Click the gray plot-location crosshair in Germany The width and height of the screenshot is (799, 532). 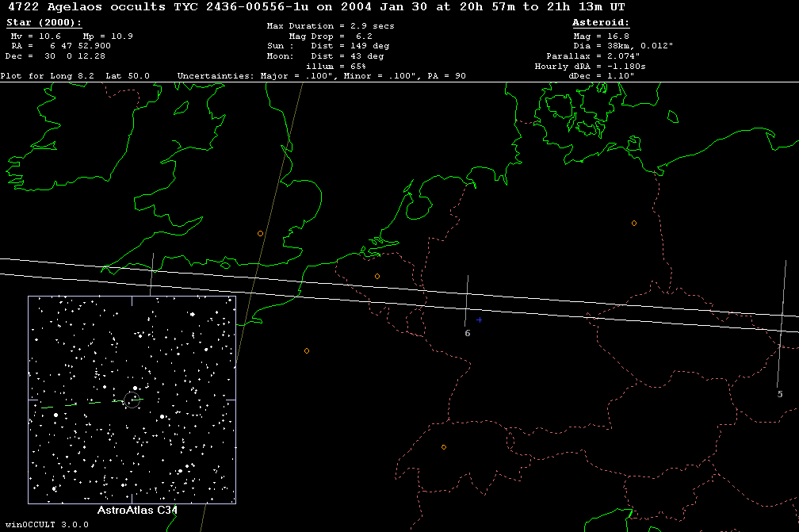(479, 320)
